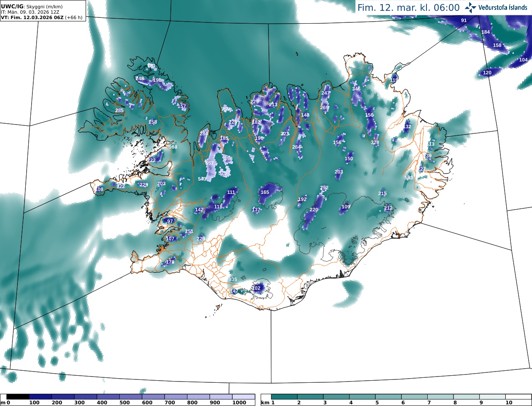Click the visibility value 212 in the southeast

coord(388,208)
